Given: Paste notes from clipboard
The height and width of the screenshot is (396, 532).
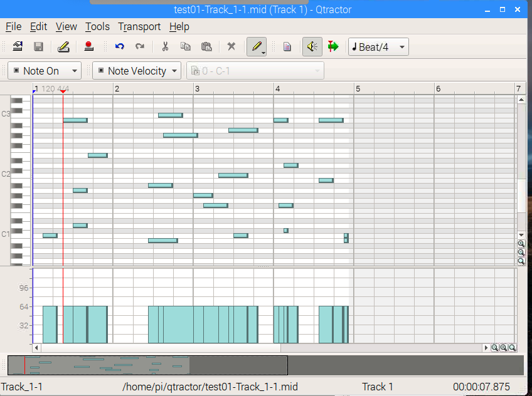Looking at the screenshot, I should [x=206, y=46].
